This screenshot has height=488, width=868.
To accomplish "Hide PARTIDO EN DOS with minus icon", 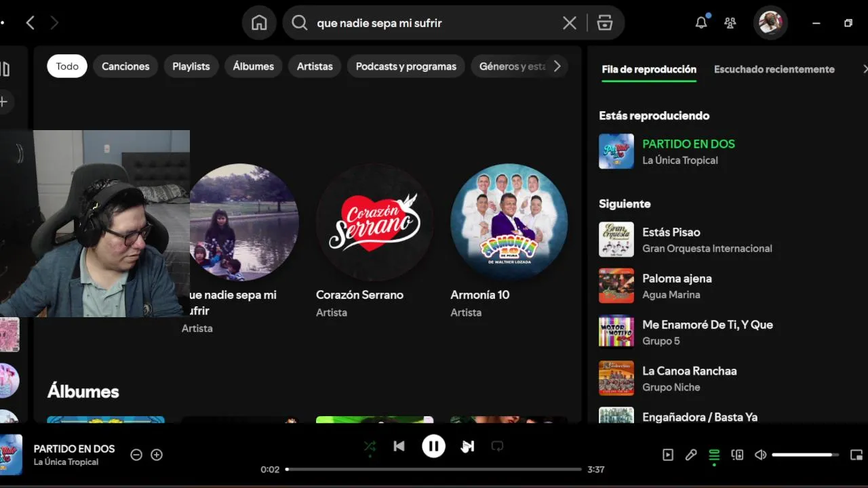I will point(136,455).
